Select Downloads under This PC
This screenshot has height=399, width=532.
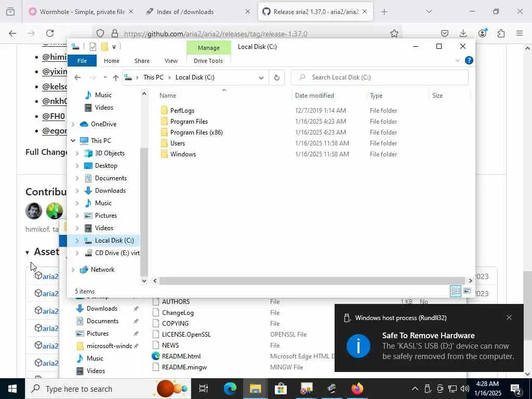click(110, 191)
